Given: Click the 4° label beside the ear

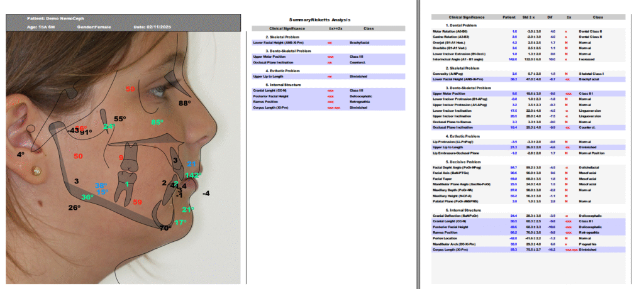Looking at the screenshot, I should pyautogui.click(x=20, y=155).
